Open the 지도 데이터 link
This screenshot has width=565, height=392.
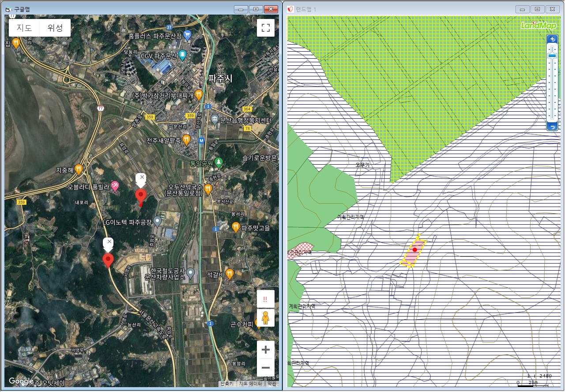(250, 384)
